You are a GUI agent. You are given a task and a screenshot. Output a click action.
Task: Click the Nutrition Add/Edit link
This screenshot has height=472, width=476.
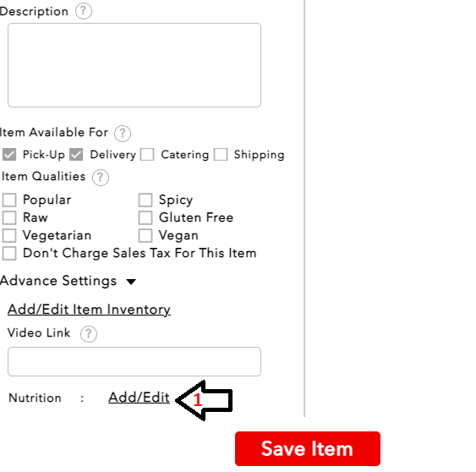point(139,398)
